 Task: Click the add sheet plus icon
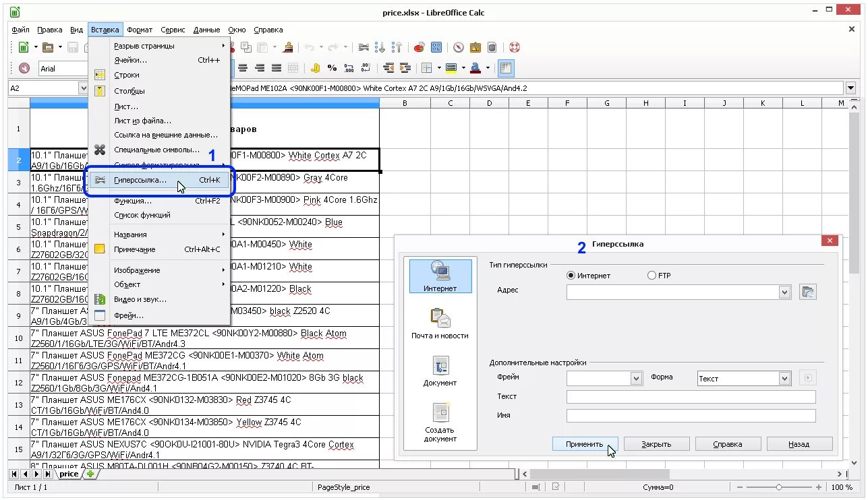(90, 474)
